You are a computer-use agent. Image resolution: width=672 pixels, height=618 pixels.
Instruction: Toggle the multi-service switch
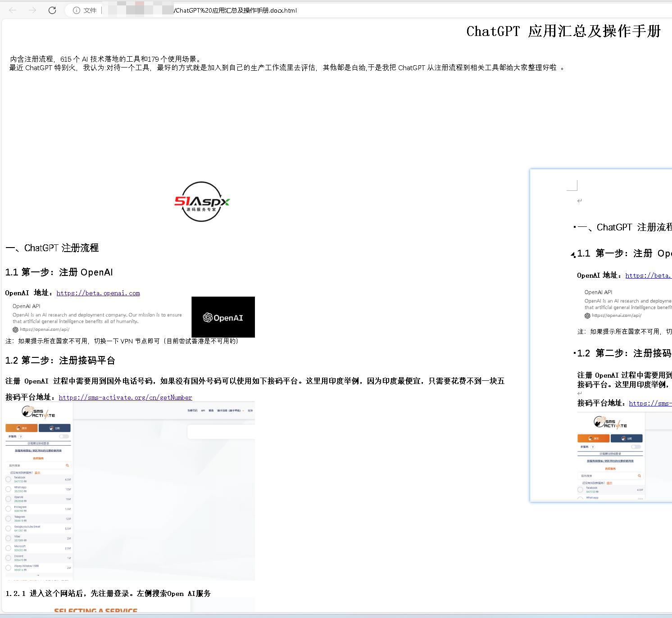pyautogui.click(x=64, y=436)
